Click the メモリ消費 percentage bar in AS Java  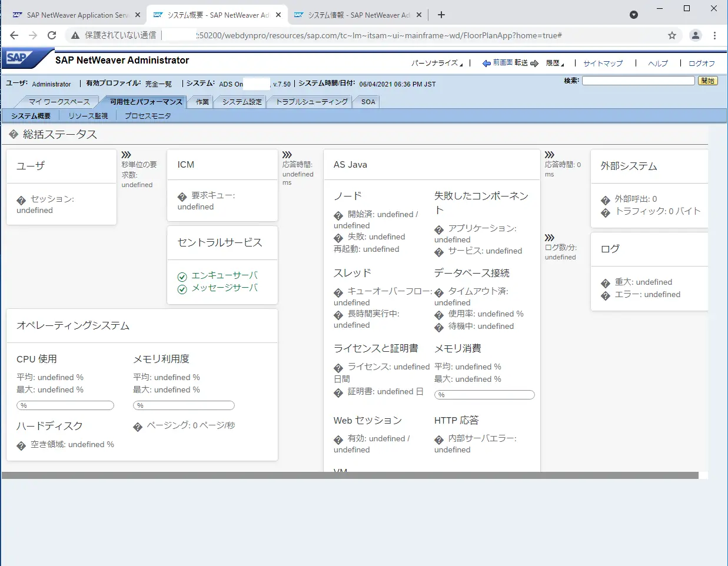pyautogui.click(x=484, y=395)
